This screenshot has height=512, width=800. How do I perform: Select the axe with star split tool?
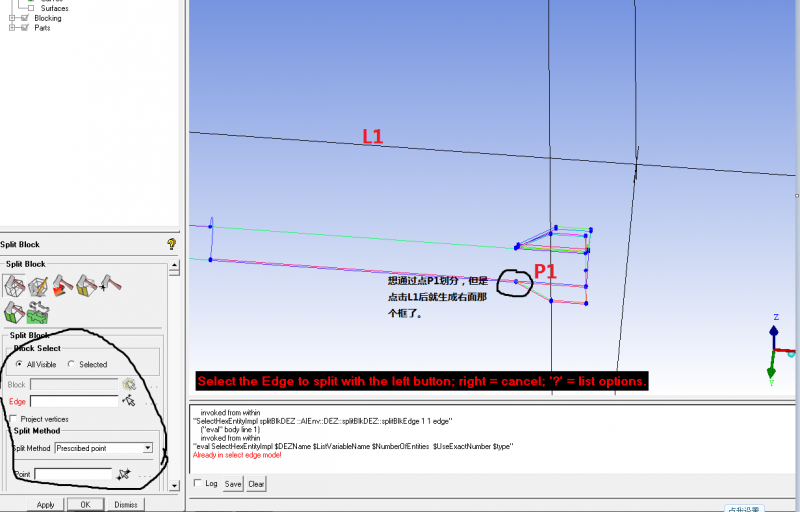click(x=110, y=283)
